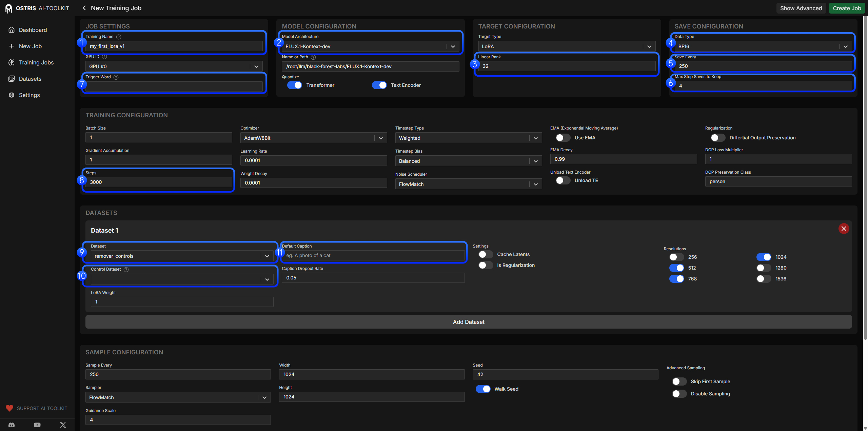This screenshot has width=868, height=431.
Task: Enable the Use EMA toggle
Action: [563, 138]
